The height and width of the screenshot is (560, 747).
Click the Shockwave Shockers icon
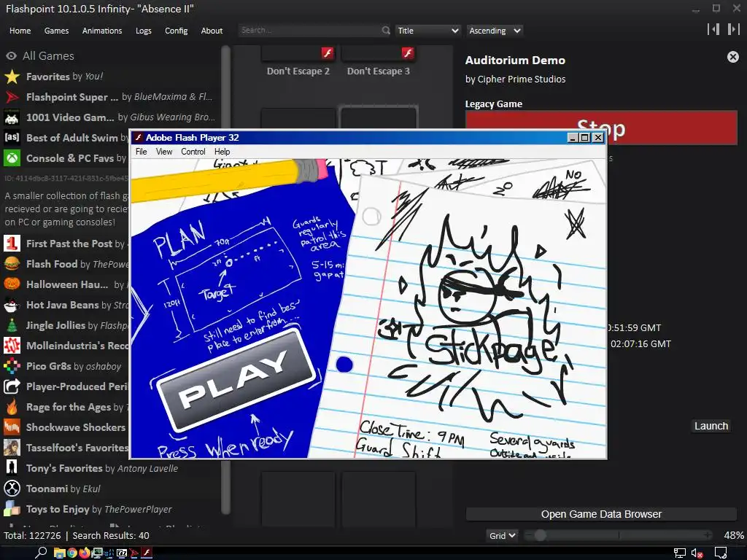(12, 427)
